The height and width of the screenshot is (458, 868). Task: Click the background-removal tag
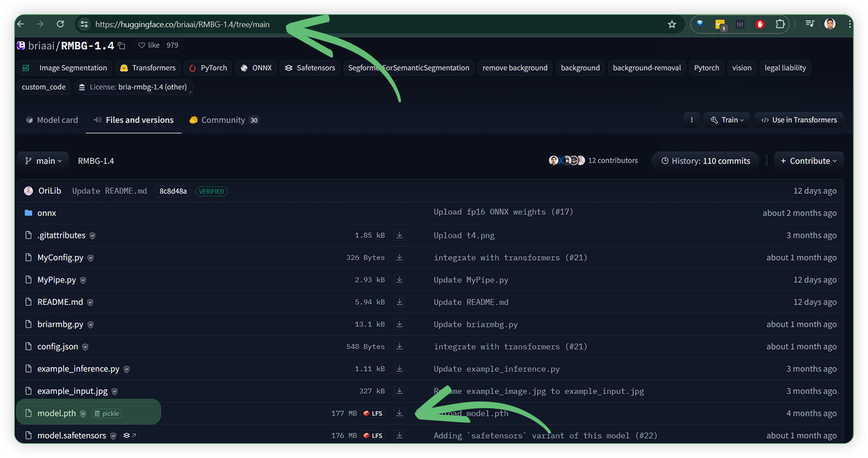pyautogui.click(x=647, y=68)
